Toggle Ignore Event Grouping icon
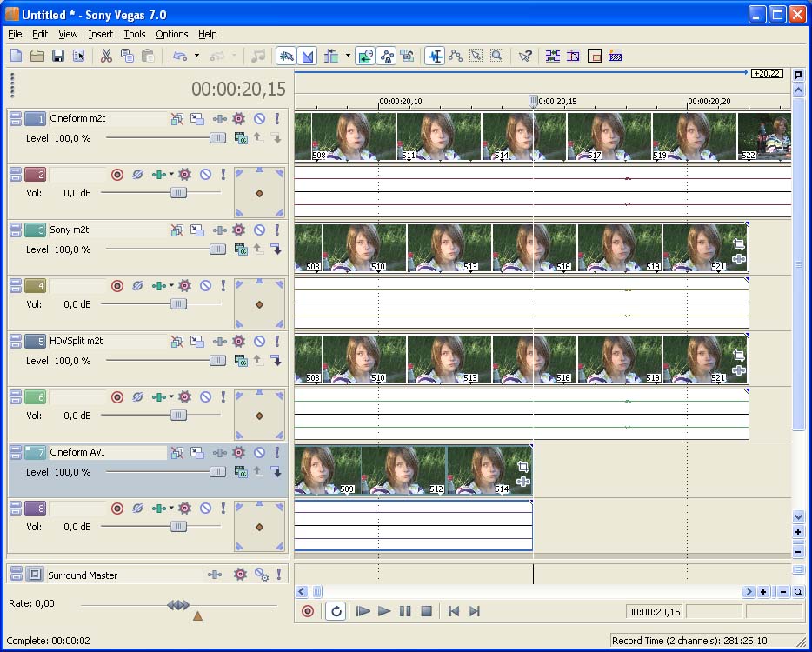The width and height of the screenshot is (812, 652). click(x=407, y=56)
